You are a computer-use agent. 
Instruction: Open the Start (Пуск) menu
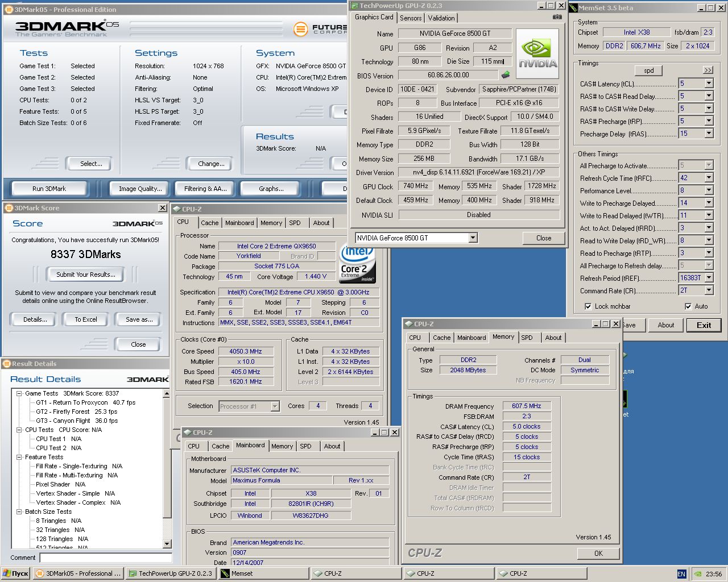pyautogui.click(x=16, y=573)
